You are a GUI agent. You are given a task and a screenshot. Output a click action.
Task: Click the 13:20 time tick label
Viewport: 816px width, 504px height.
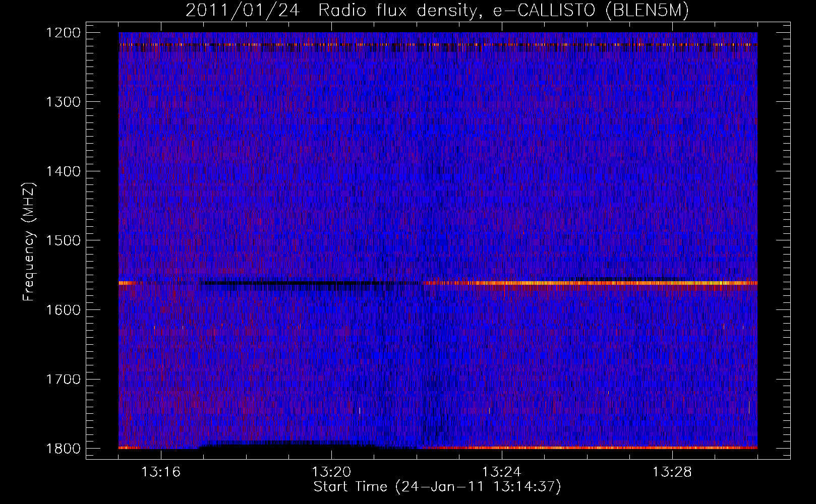[331, 472]
